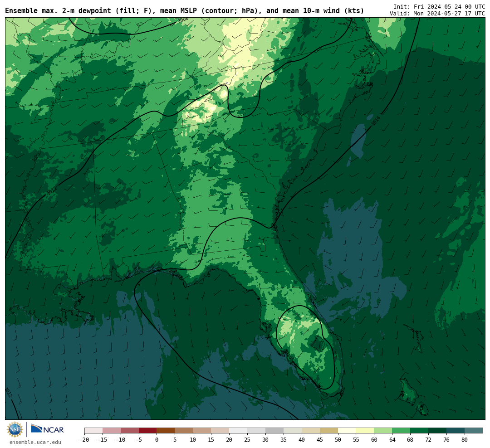Viewport: 490px width, 448px height.
Task: Pick the 45 to 50 tan swatch
Action: click(329, 431)
